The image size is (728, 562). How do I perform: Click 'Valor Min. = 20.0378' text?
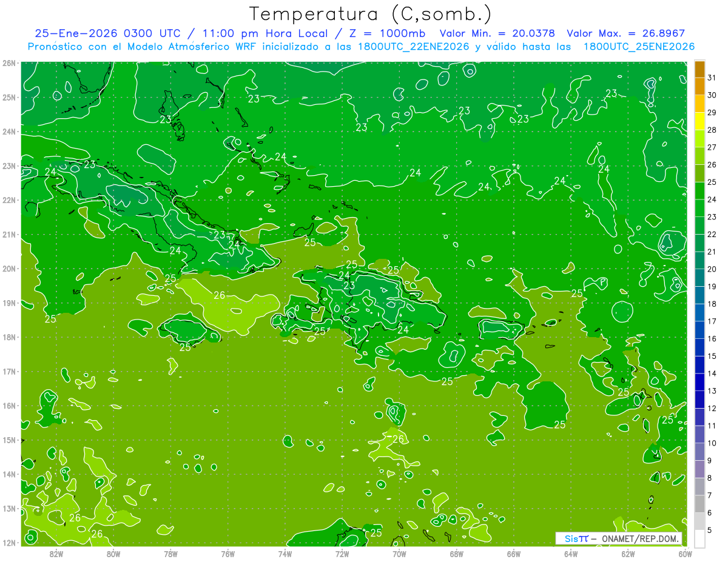[497, 33]
